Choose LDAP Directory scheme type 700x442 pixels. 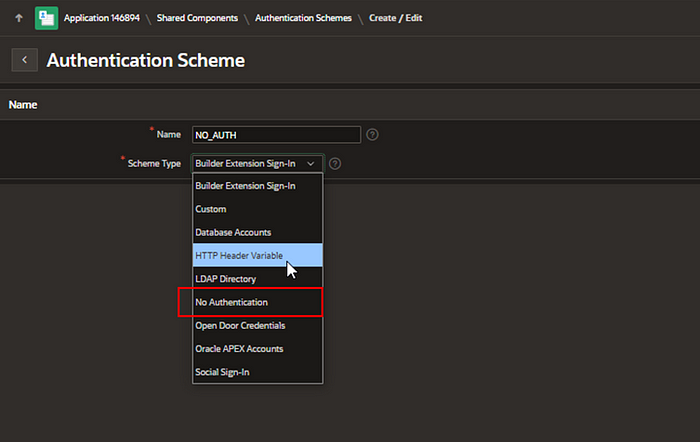tap(258, 279)
